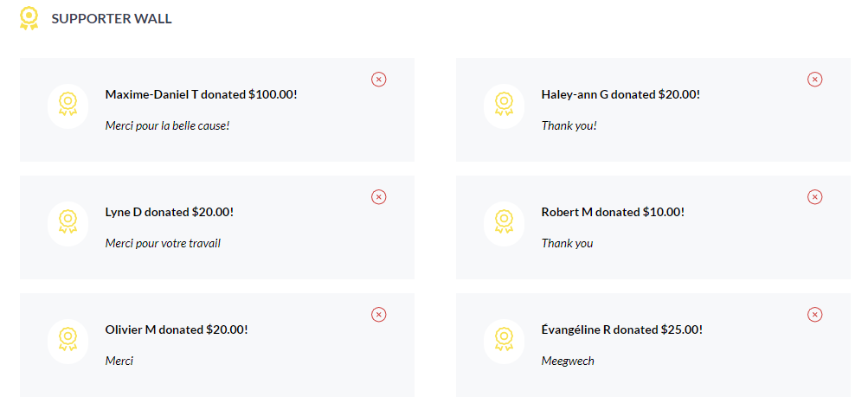Click the Supporter Wall ribbon icon
This screenshot has width=868, height=403.
[29, 18]
